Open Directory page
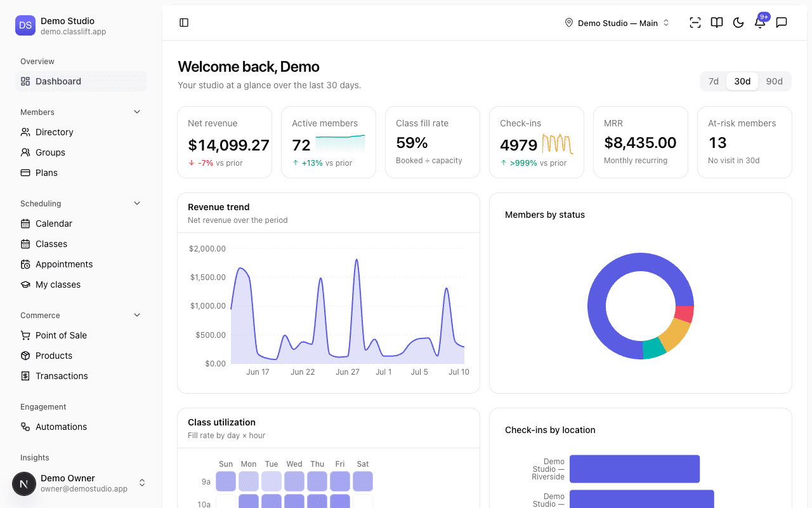Screen dimensions: 812x508 coord(81,132)
